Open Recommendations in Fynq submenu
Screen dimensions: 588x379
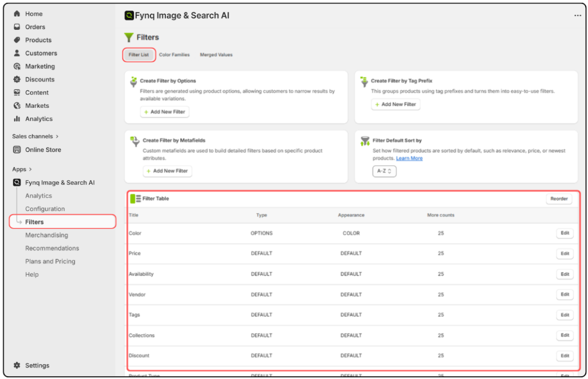pos(52,248)
